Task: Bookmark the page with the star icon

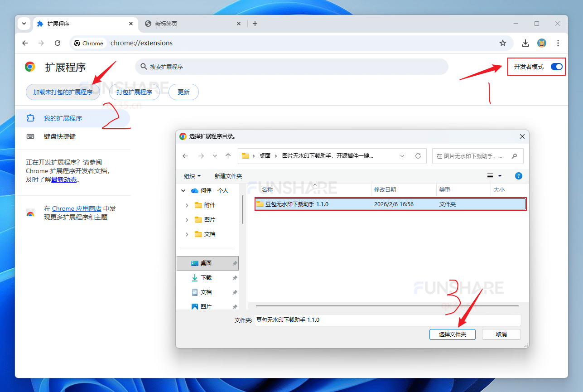Action: [503, 43]
